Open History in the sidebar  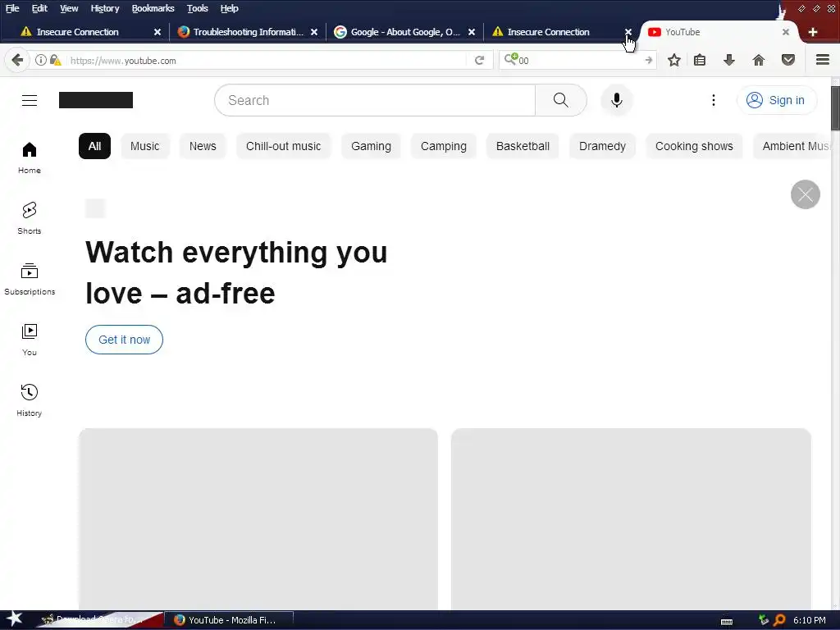[x=30, y=400]
